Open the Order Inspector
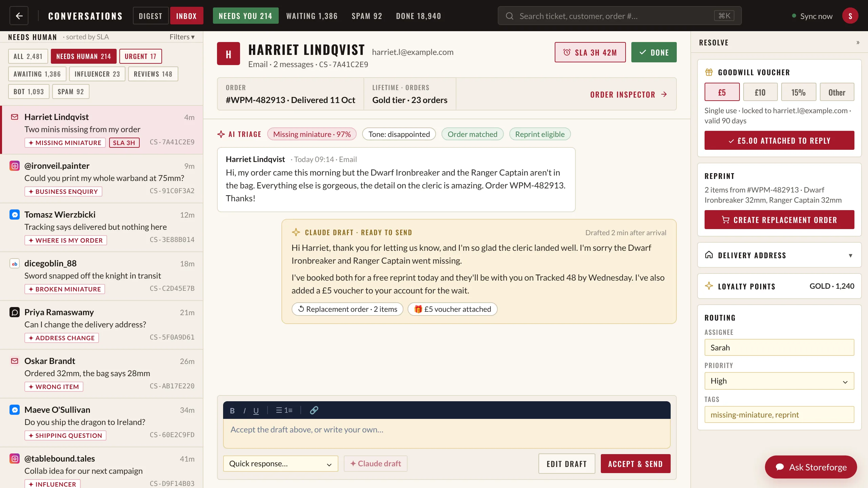 (629, 94)
